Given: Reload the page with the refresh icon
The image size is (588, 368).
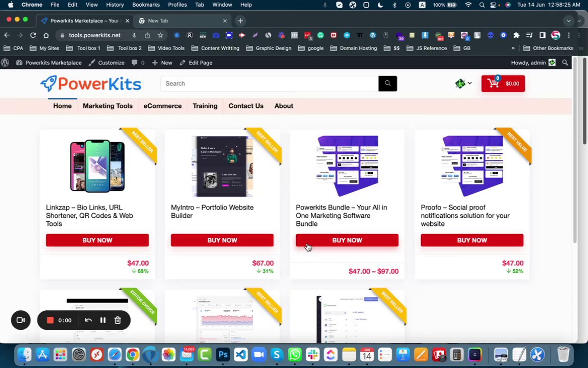Looking at the screenshot, I should [x=33, y=35].
